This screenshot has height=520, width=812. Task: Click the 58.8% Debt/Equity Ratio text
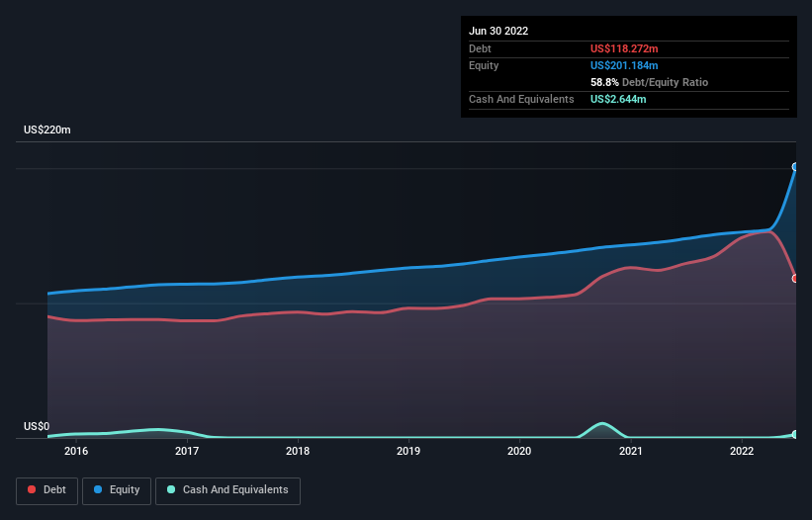coord(649,82)
